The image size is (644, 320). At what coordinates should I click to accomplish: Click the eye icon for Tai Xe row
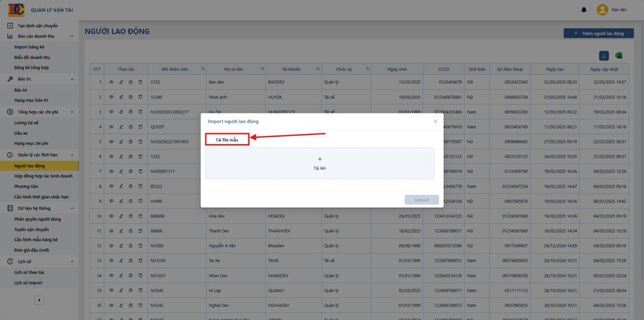tap(112, 261)
